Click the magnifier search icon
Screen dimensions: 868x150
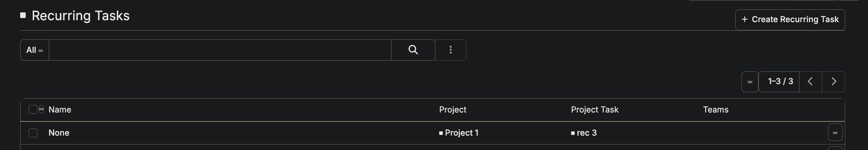413,50
